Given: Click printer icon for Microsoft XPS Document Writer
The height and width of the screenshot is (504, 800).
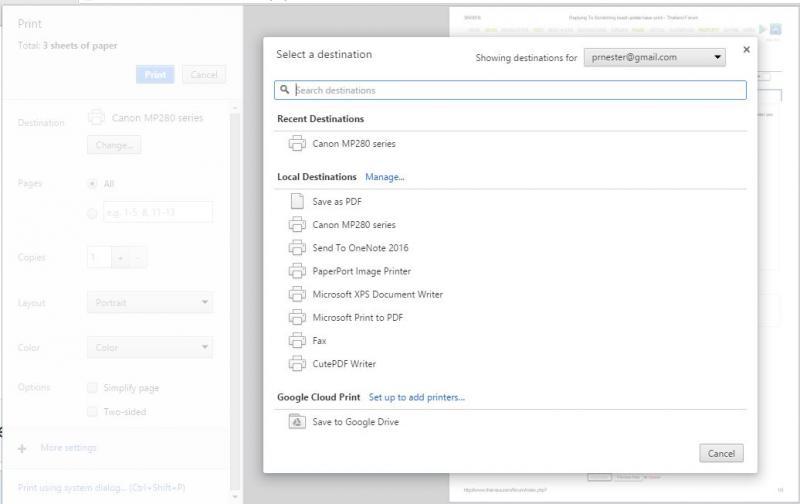Looking at the screenshot, I should tap(297, 294).
